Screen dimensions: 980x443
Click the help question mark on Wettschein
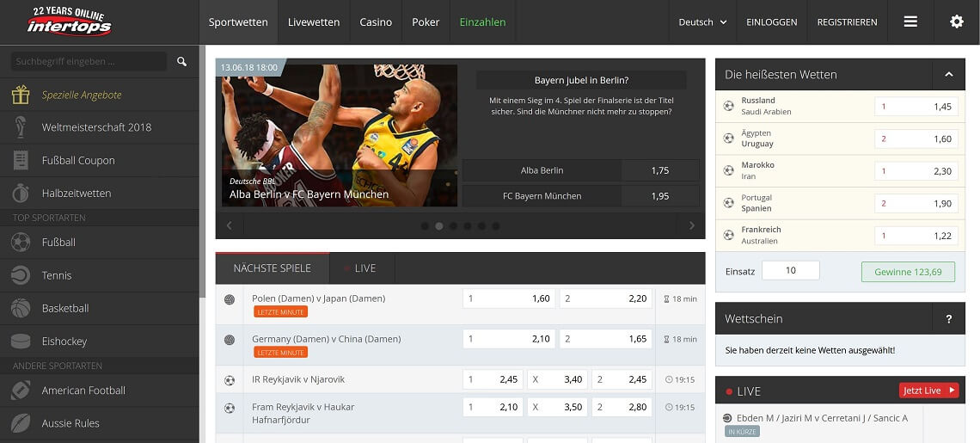[949, 318]
